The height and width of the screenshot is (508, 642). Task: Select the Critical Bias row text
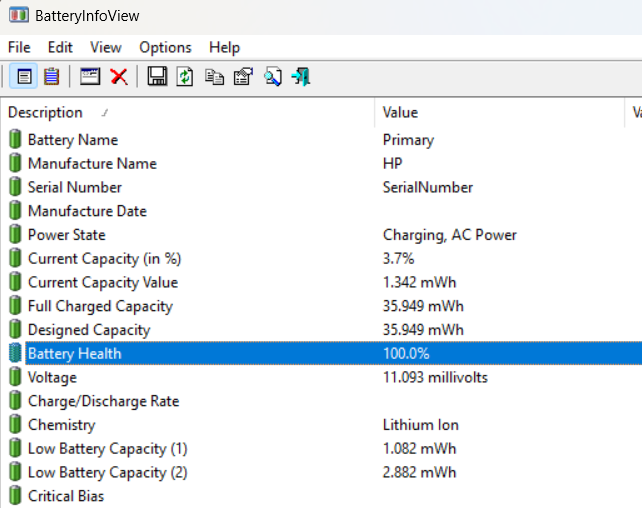66,496
